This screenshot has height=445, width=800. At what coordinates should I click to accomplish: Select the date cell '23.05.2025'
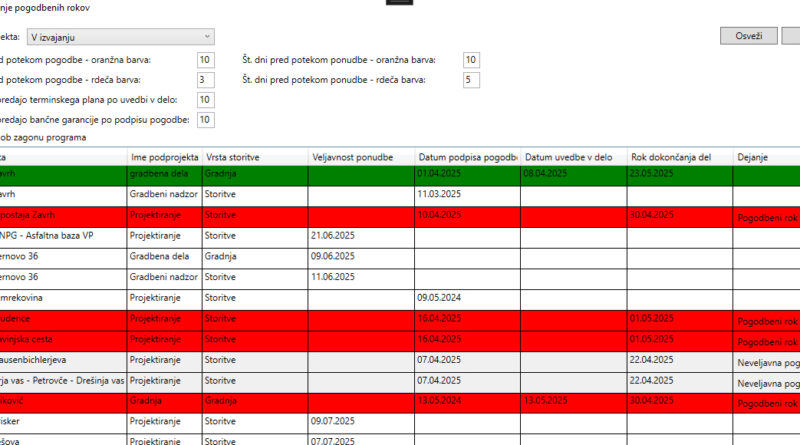pyautogui.click(x=680, y=176)
